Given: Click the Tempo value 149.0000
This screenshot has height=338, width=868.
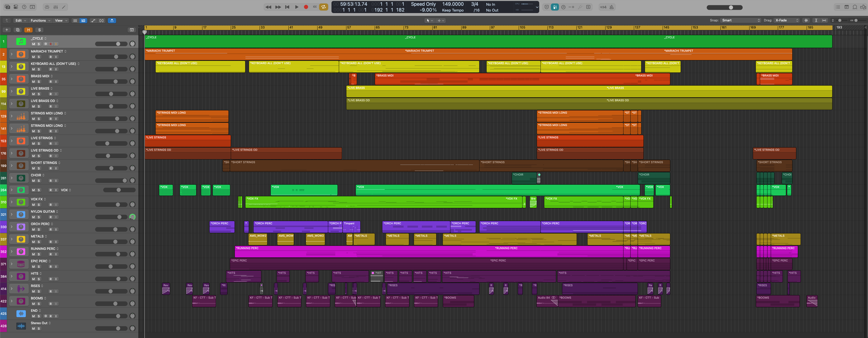Looking at the screenshot, I should 453,4.
